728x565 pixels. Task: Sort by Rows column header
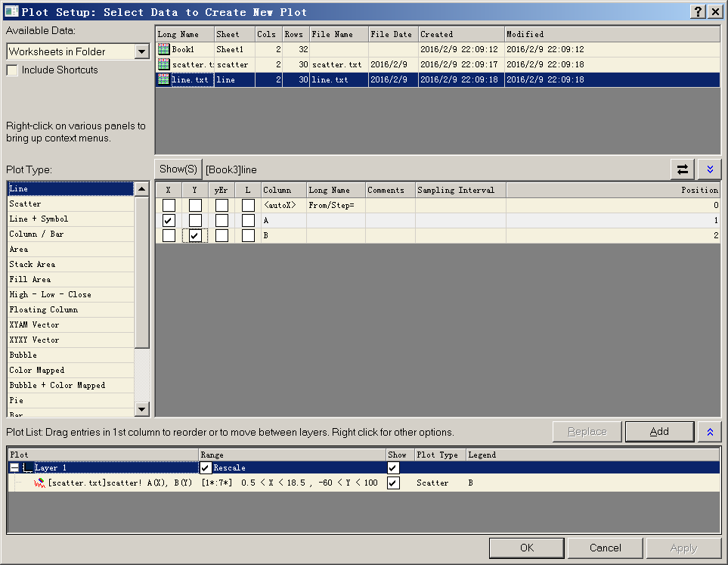pos(296,34)
